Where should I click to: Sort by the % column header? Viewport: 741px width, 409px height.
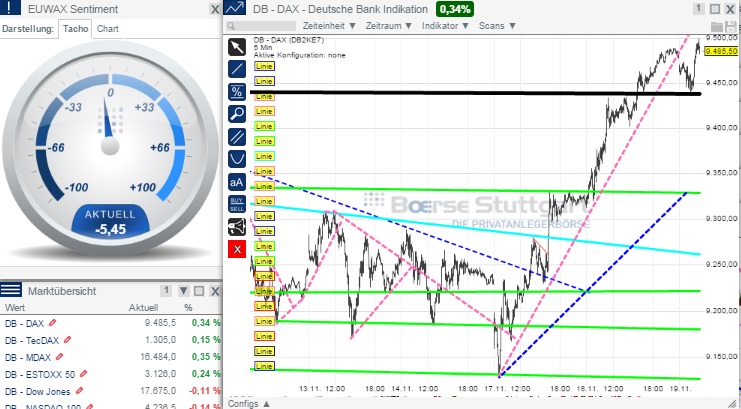click(189, 308)
